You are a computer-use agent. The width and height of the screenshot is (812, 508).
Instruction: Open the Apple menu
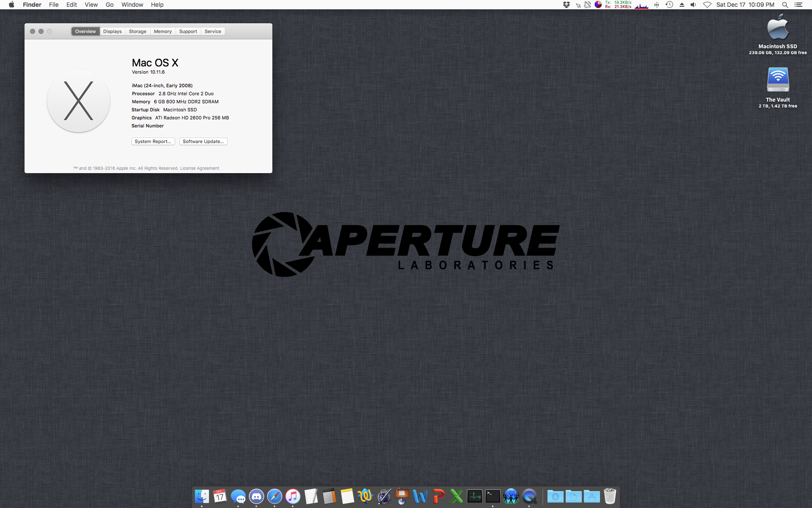(11, 5)
